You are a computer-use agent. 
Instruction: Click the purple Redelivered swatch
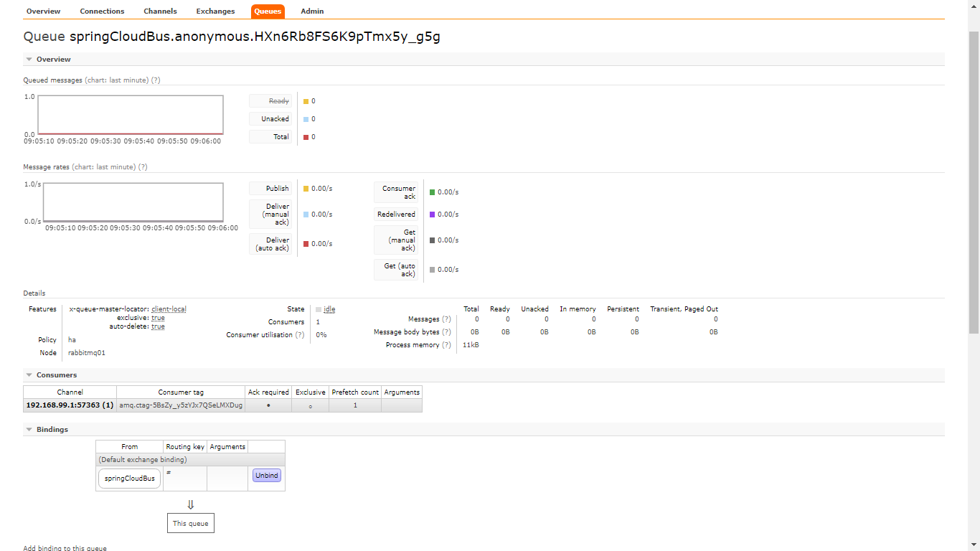tap(432, 215)
